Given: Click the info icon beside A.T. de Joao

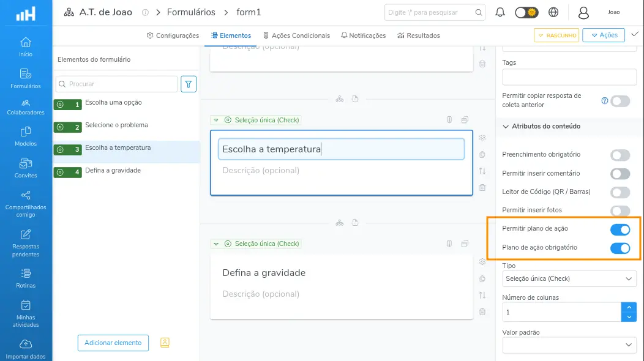Looking at the screenshot, I should tap(145, 13).
